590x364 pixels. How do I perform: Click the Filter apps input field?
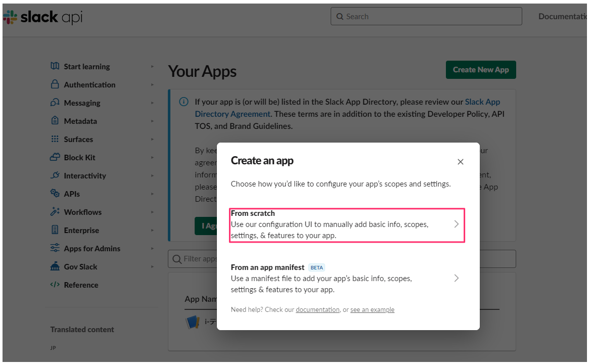click(x=342, y=259)
